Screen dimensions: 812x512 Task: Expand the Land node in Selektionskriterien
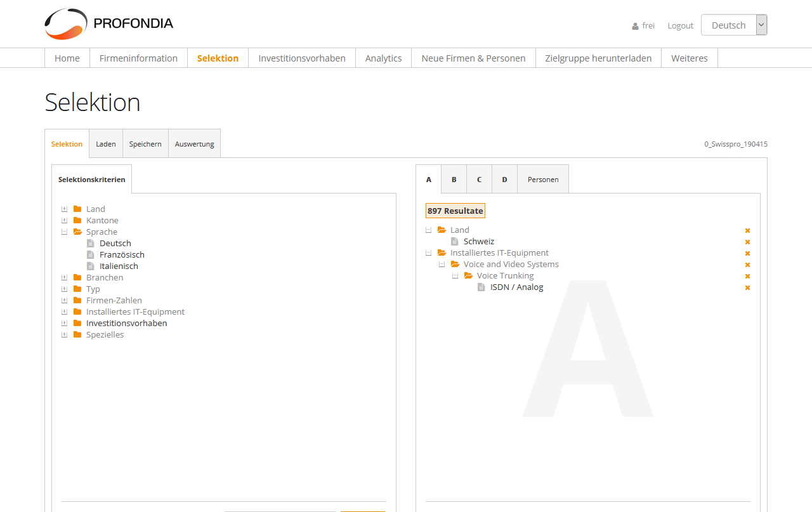click(64, 209)
